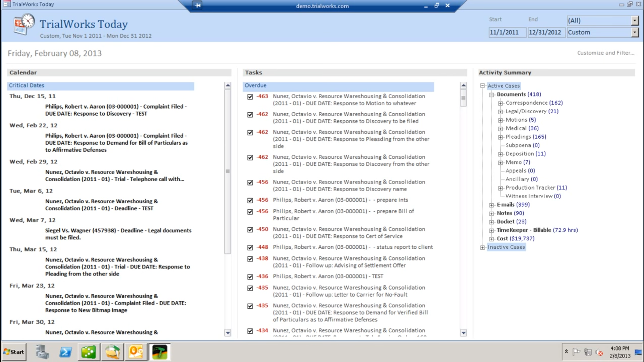This screenshot has width=644, height=362.
Task: Select Subpoena (0) tree item
Action: [523, 145]
